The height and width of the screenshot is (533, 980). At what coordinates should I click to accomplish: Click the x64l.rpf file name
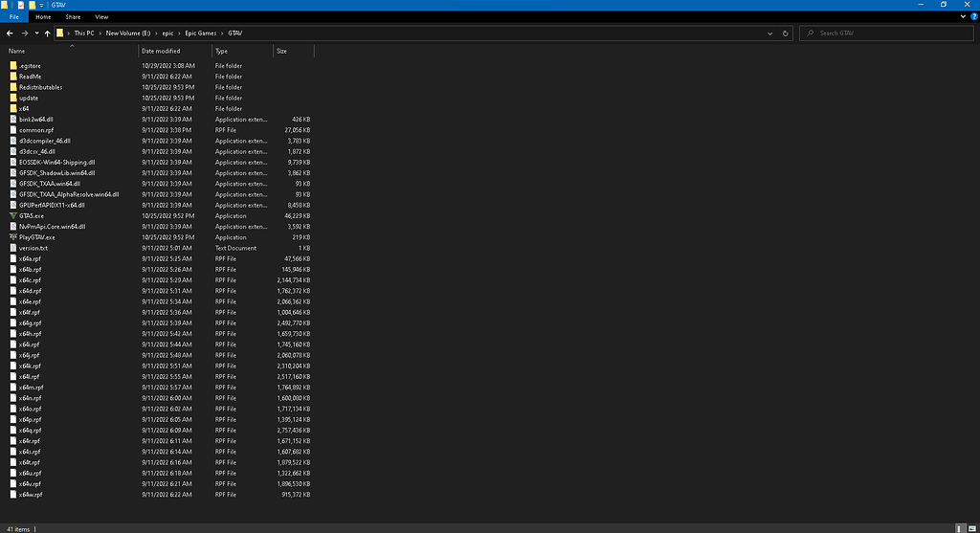click(x=29, y=377)
